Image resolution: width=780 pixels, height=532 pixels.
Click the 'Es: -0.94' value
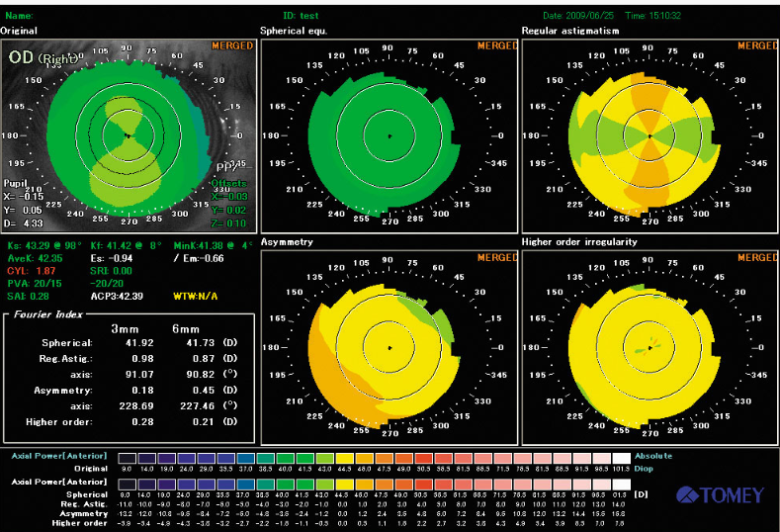(112, 258)
